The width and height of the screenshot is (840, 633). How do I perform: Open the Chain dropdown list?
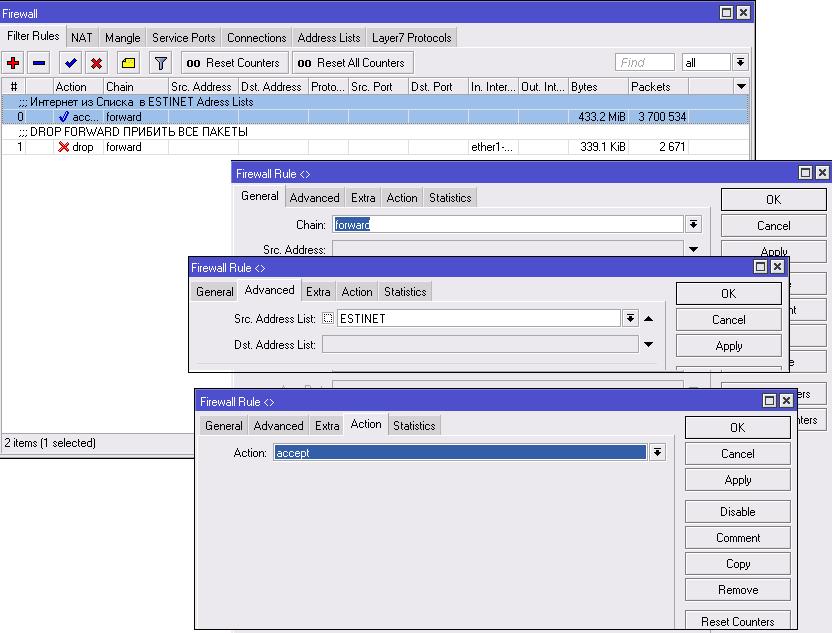694,224
